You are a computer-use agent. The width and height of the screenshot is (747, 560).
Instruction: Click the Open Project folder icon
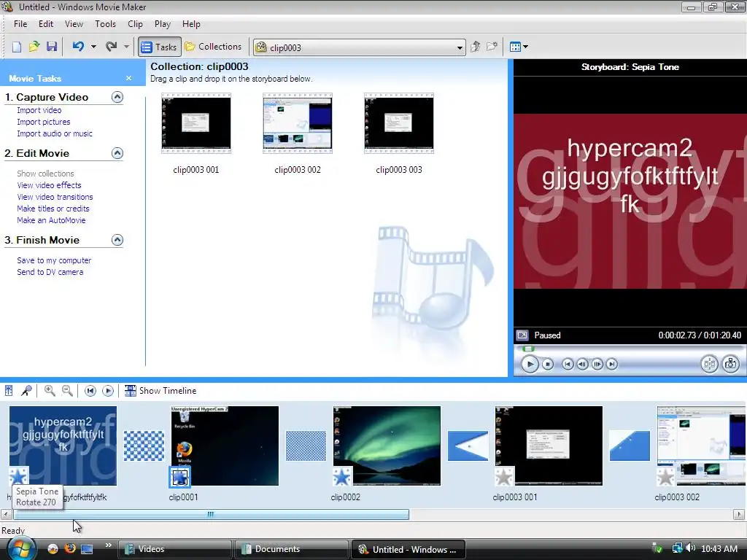[x=34, y=47]
